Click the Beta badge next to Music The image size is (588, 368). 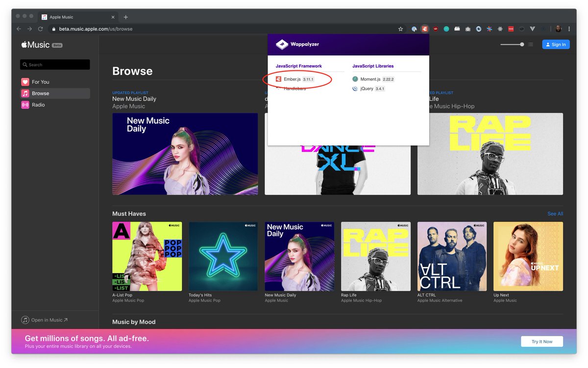[57, 45]
